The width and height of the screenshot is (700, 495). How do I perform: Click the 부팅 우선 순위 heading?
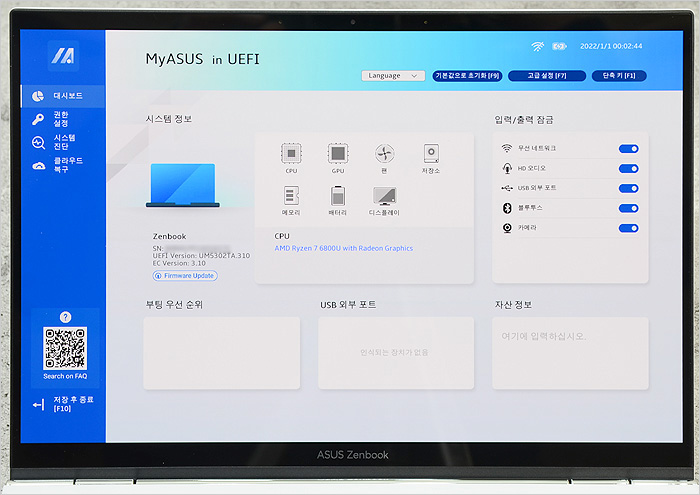tap(174, 304)
